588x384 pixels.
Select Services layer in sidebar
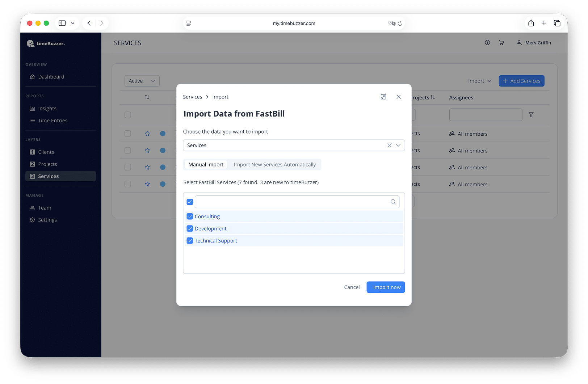pos(60,176)
